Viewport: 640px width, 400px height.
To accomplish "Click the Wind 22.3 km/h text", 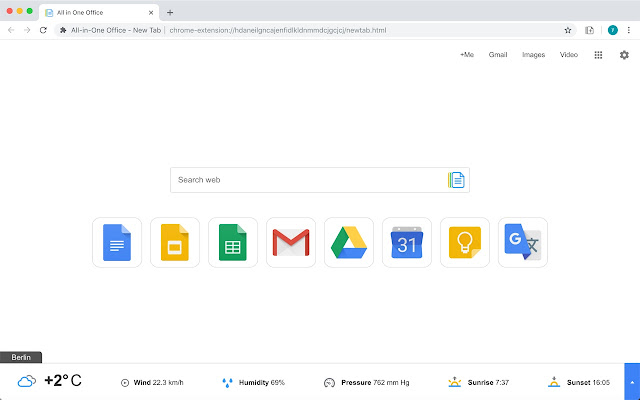I will coord(158,383).
